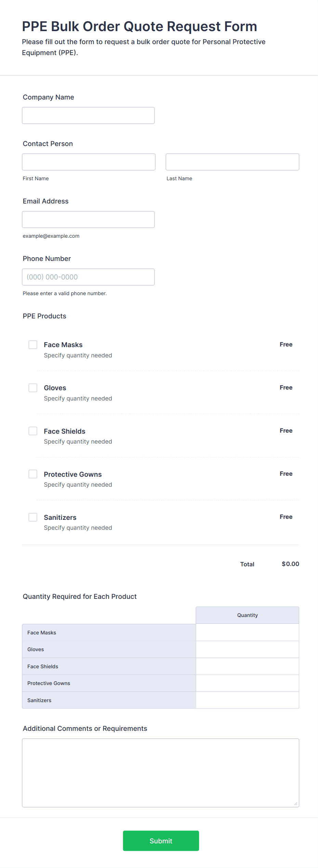The height and width of the screenshot is (868, 318).
Task: Select the Gloves quantity cell
Action: point(247,649)
